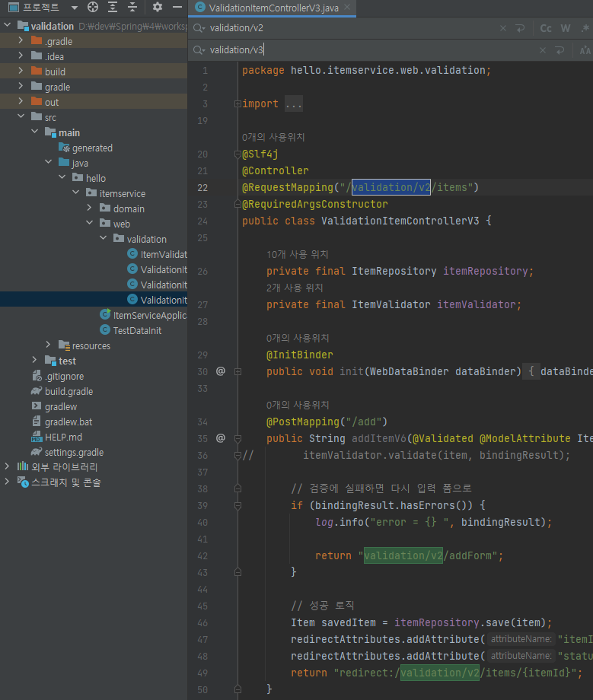
Task: Click the collapse all icon in project panel
Action: (132, 7)
